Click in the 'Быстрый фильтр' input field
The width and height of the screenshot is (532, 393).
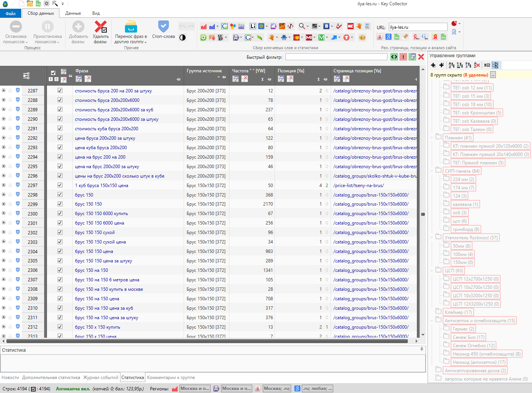(336, 57)
